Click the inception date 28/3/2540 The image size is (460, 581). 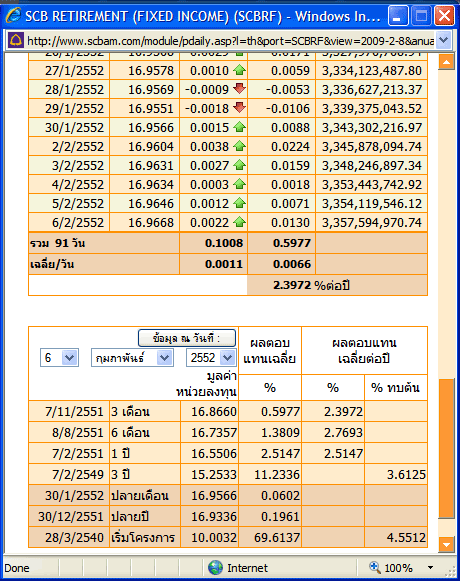74,538
